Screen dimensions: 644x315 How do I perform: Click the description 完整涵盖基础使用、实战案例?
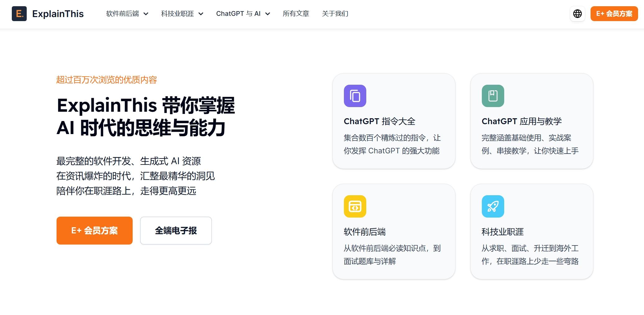point(530,144)
